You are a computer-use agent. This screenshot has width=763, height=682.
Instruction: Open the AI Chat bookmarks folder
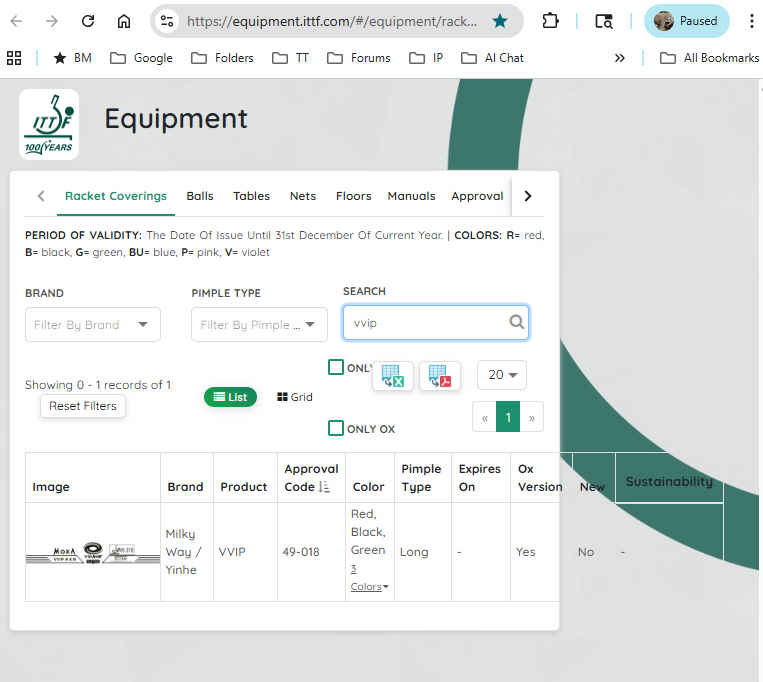pos(492,58)
